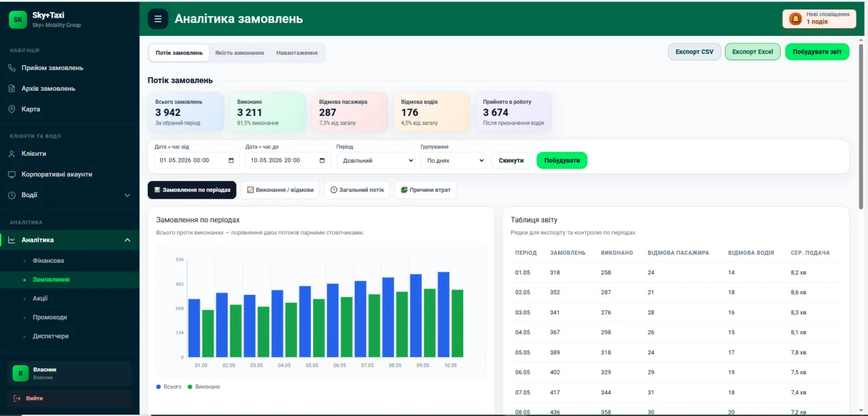Image resolution: width=868 pixels, height=416 pixels.
Task: Switch to the Потік замовлень tab
Action: (x=179, y=53)
